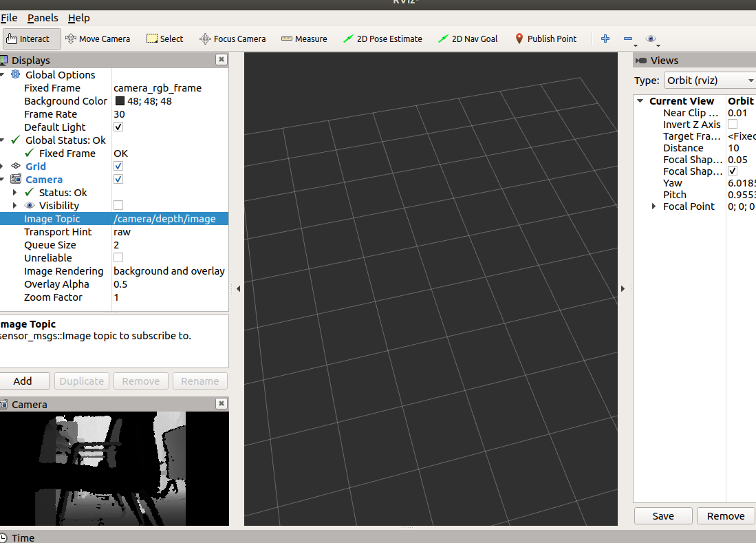756x543 pixels.
Task: Click the Add button in Displays panel
Action: click(x=25, y=381)
